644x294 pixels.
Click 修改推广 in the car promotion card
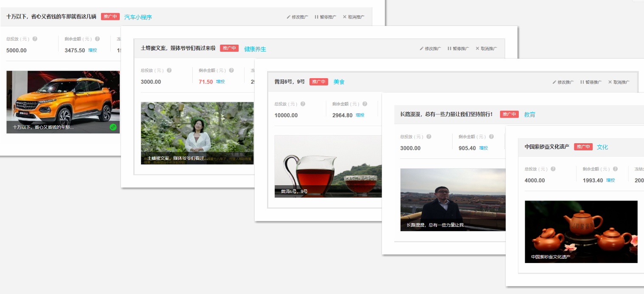coord(297,17)
